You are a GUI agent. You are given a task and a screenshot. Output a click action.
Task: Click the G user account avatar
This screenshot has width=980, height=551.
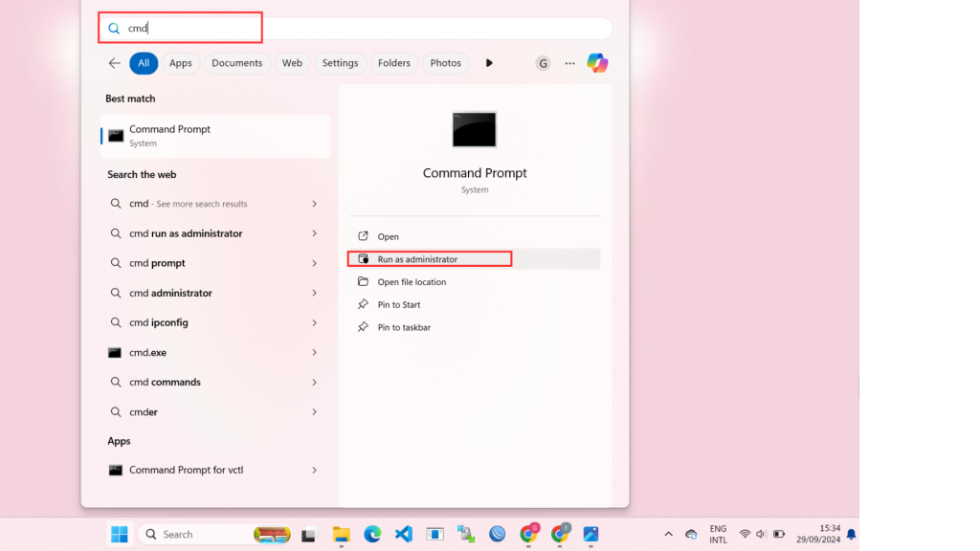point(543,63)
